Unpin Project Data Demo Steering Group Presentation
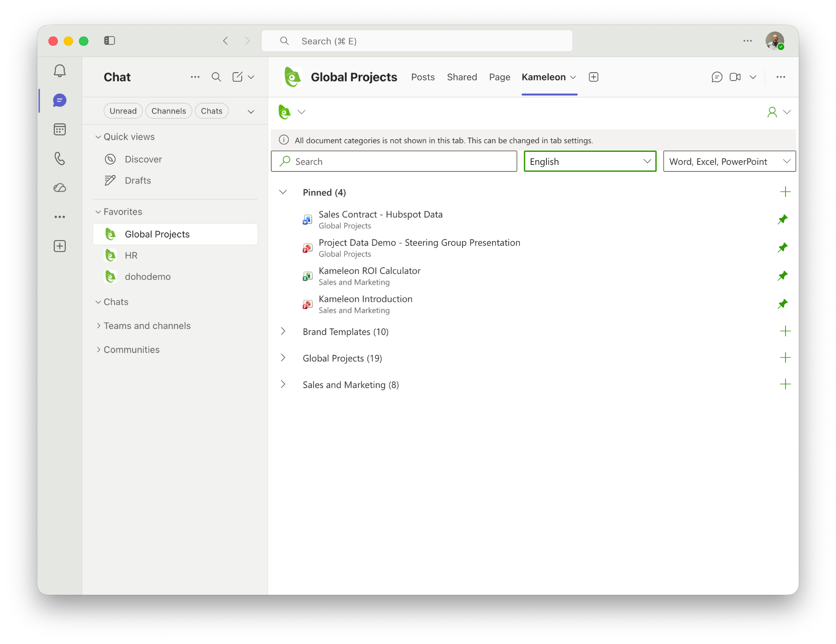 point(782,248)
